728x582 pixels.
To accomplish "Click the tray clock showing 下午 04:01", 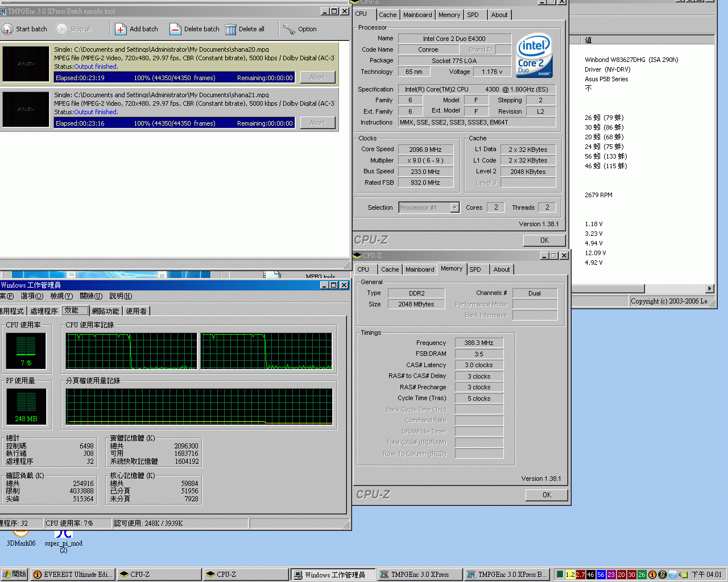I will (707, 575).
